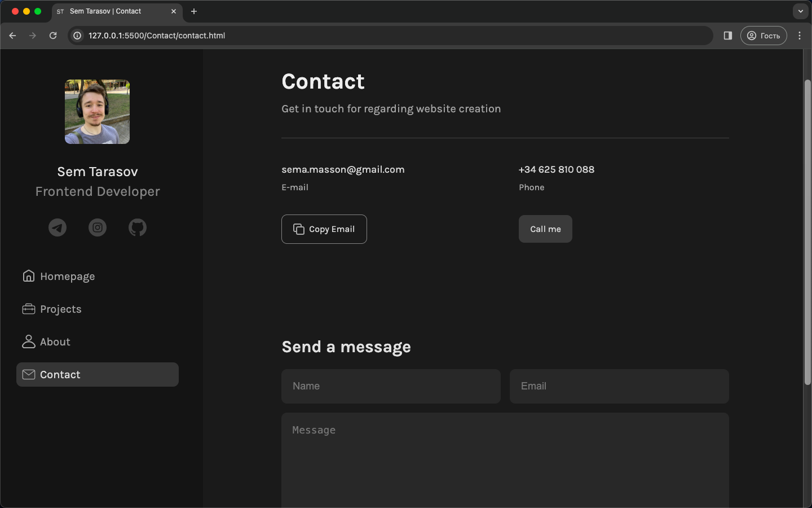Image resolution: width=812 pixels, height=508 pixels.
Task: Open the GitHub social icon
Action: (x=138, y=227)
